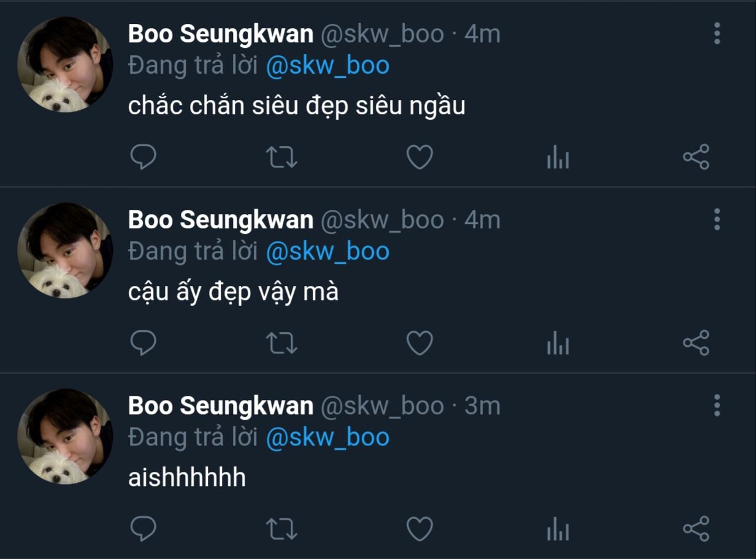Screen dimensions: 756x559
Task: Open @skw_boo reply link in first tweet
Action: pyautogui.click(x=328, y=66)
